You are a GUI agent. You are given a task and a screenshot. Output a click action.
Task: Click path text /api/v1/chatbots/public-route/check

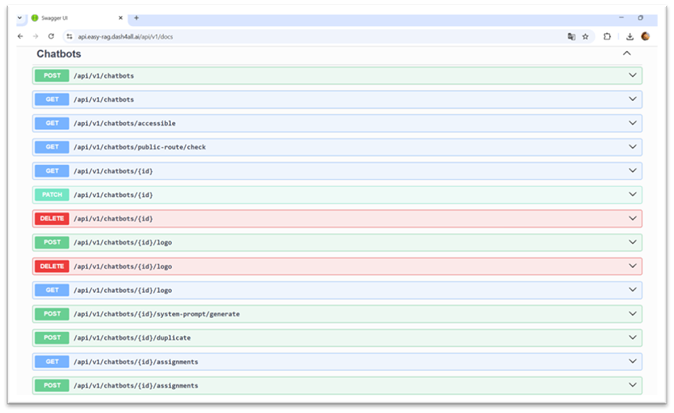140,147
